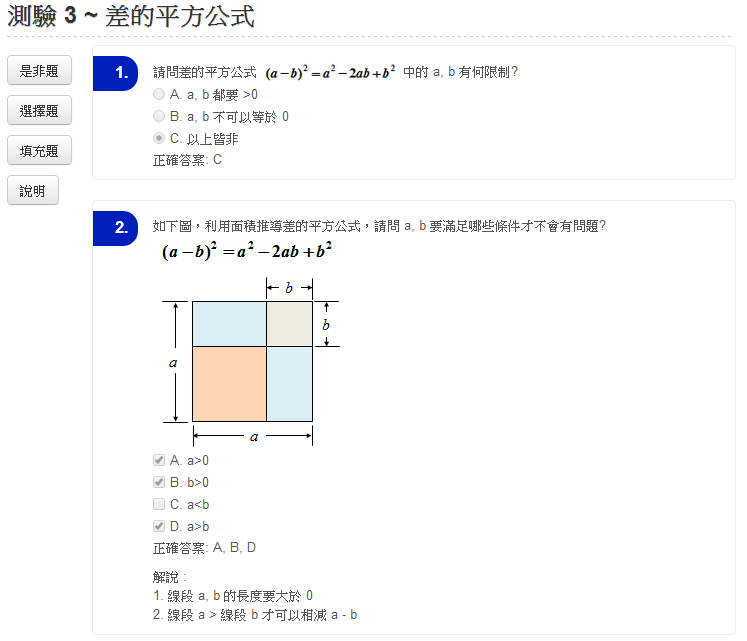Go to the 填充題 section
The image size is (747, 641).
click(x=39, y=151)
